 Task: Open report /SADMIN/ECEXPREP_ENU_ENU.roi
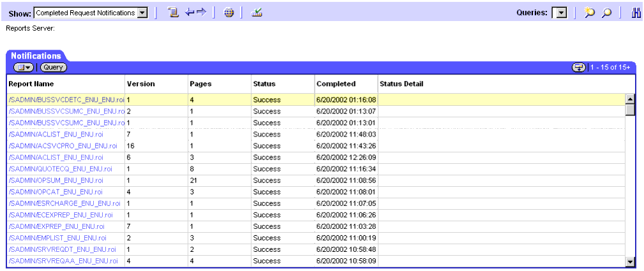click(x=61, y=215)
